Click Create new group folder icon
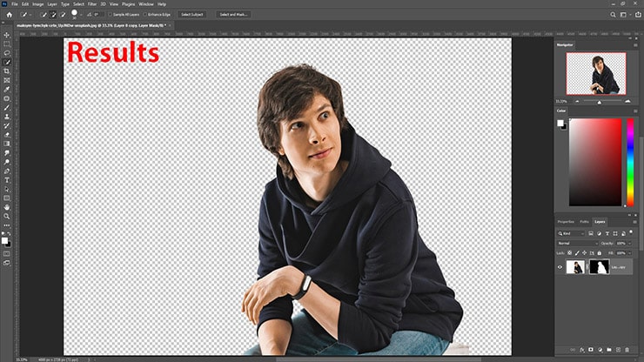The width and height of the screenshot is (644, 362). [x=609, y=350]
